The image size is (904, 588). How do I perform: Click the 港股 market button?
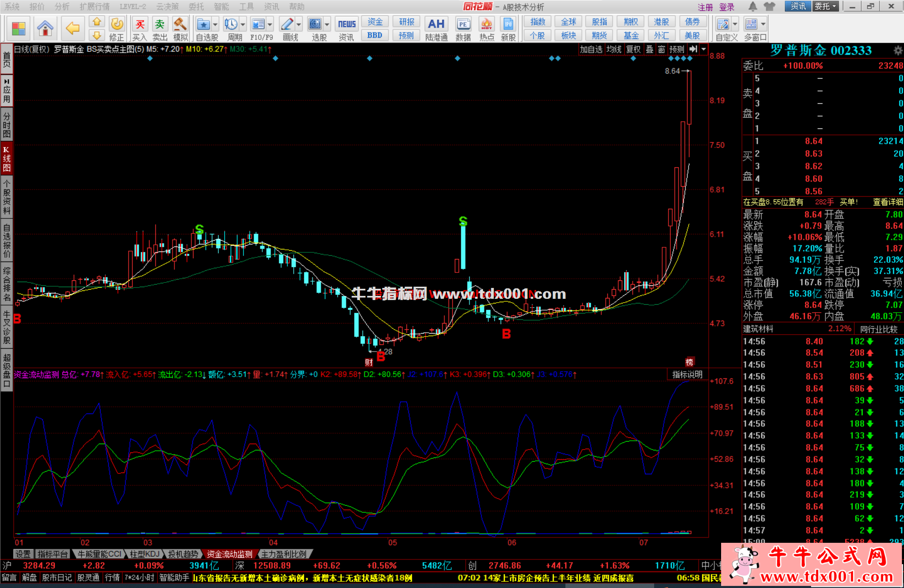tap(662, 22)
